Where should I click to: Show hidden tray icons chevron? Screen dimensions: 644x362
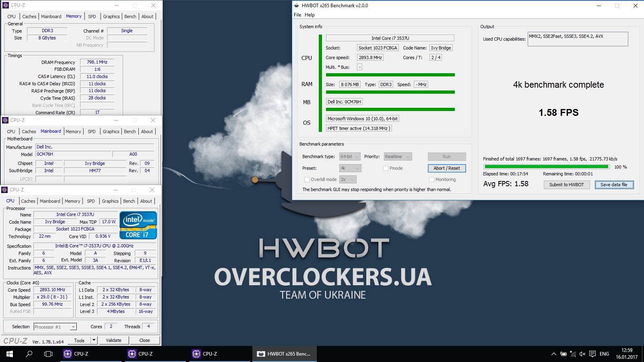tap(554, 354)
